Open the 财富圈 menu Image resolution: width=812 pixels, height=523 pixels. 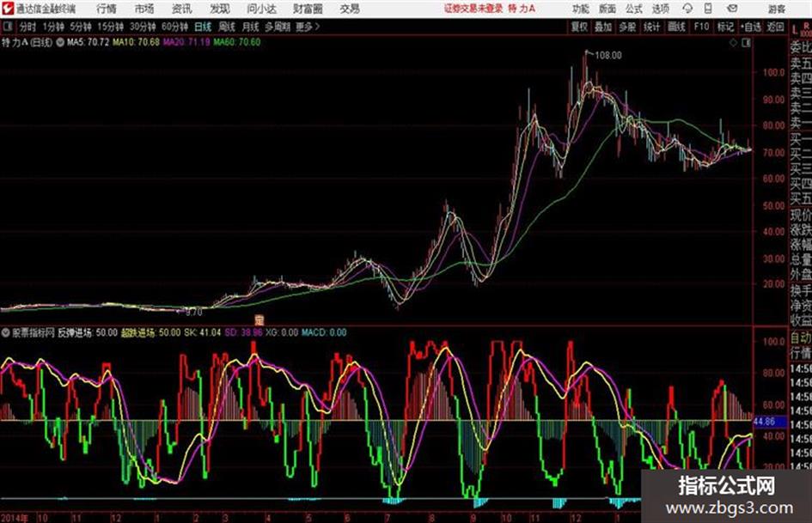(x=308, y=9)
